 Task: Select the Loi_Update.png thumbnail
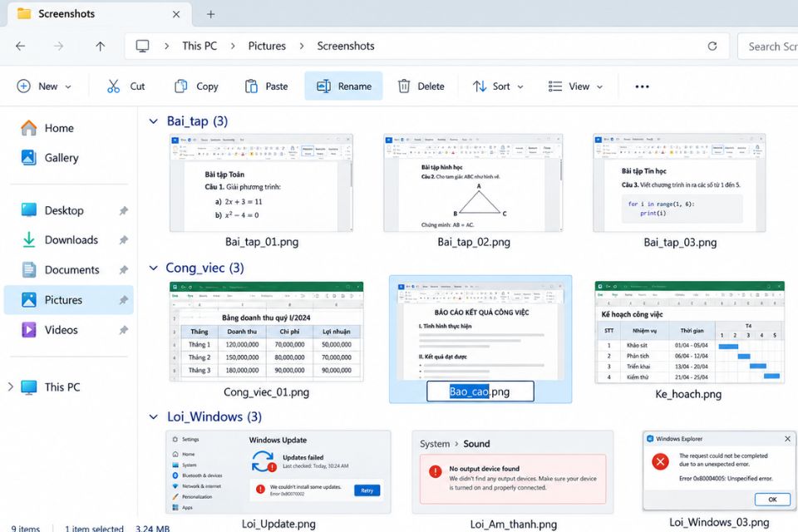278,472
